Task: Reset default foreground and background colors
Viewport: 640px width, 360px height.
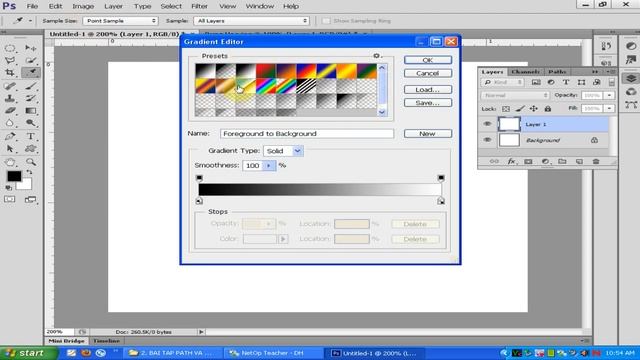Action: 9,188
